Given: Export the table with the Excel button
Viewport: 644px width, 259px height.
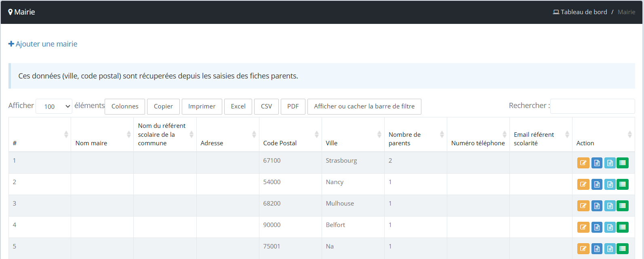Looking at the screenshot, I should (x=238, y=106).
